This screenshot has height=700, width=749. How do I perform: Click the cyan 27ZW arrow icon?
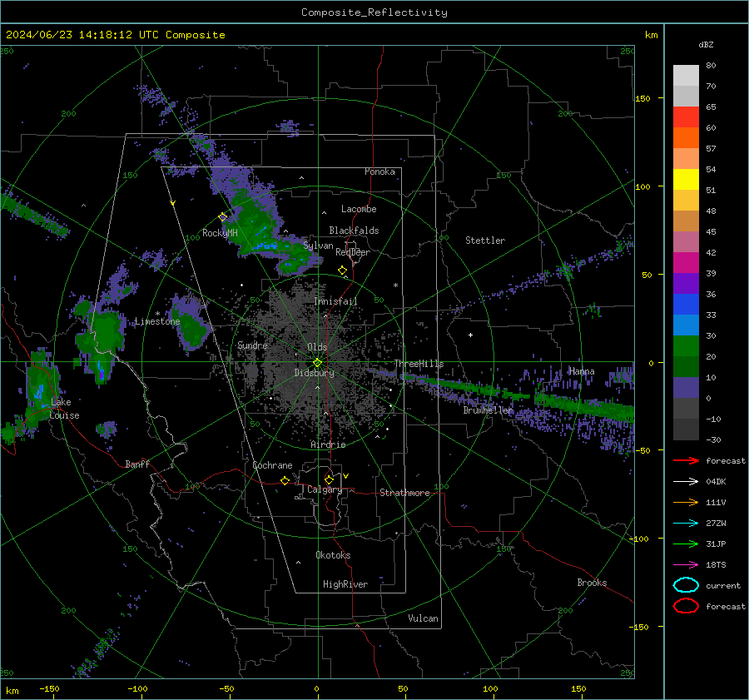tap(686, 524)
